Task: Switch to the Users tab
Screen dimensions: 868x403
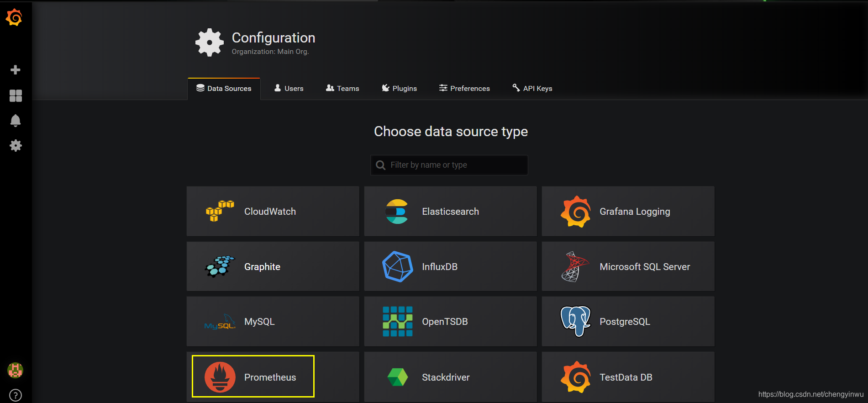Action: (x=289, y=89)
